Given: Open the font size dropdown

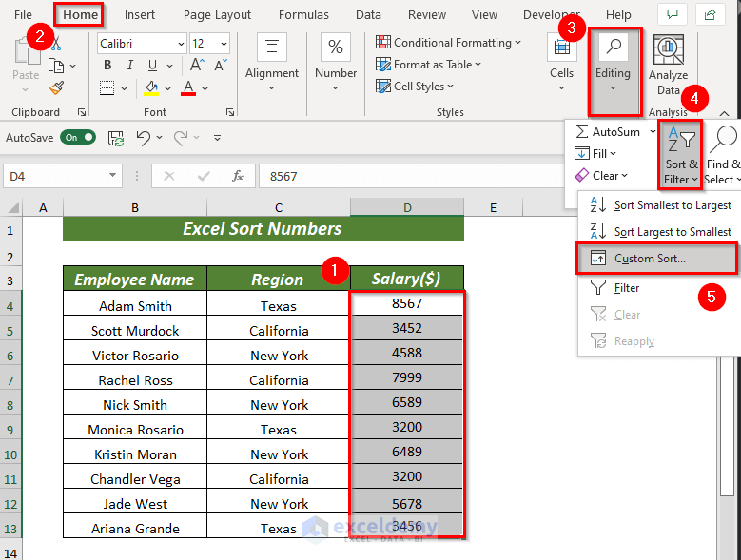Looking at the screenshot, I should tap(223, 44).
